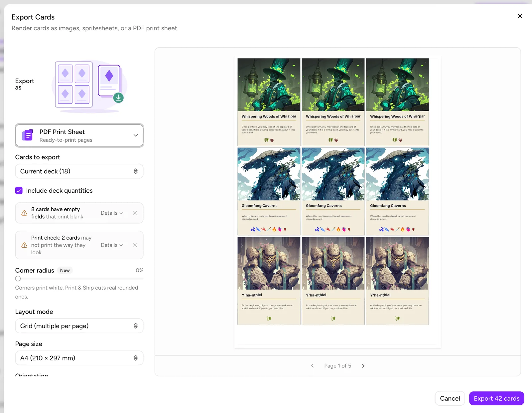Open the PDF Print Sheet format dropdown
The height and width of the screenshot is (413, 532).
pos(79,135)
